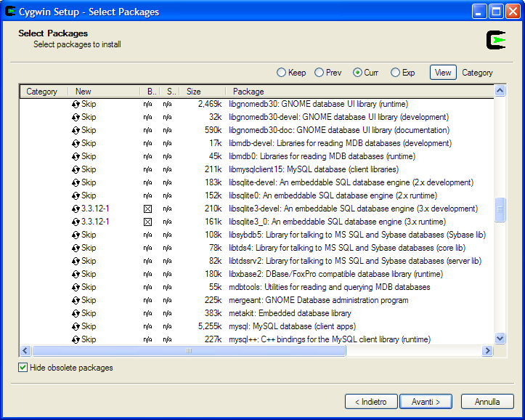Toggle binary checkbox for libsqlite3-devel
The height and width of the screenshot is (420, 525).
click(147, 209)
